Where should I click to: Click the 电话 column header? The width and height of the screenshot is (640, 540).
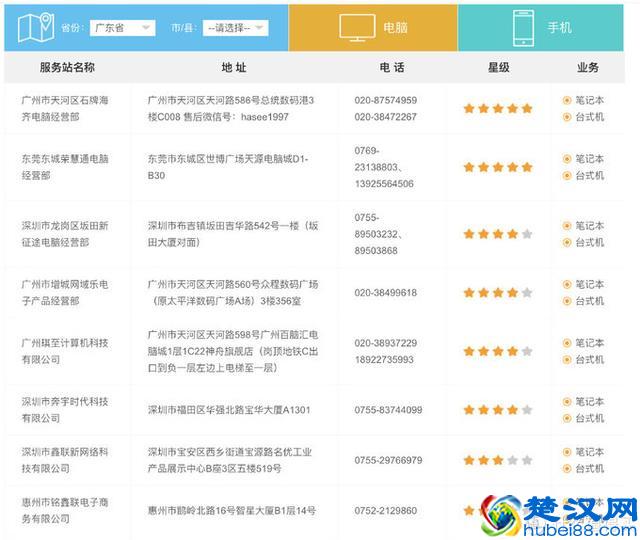click(392, 67)
